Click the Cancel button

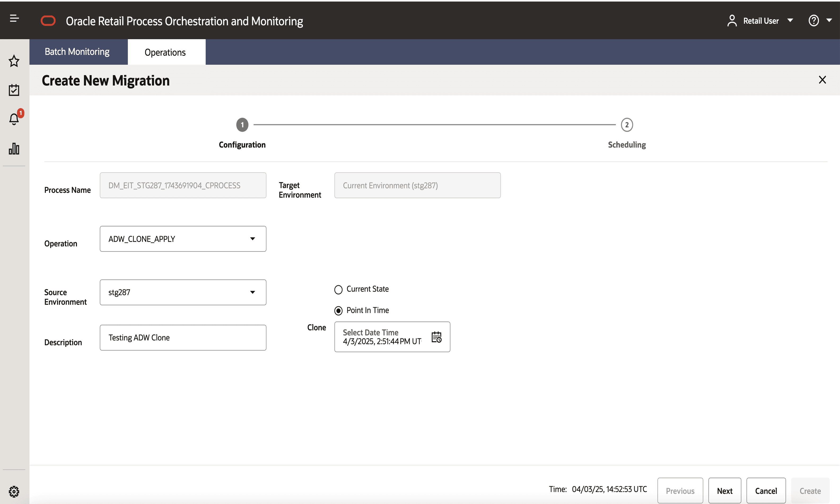point(766,491)
